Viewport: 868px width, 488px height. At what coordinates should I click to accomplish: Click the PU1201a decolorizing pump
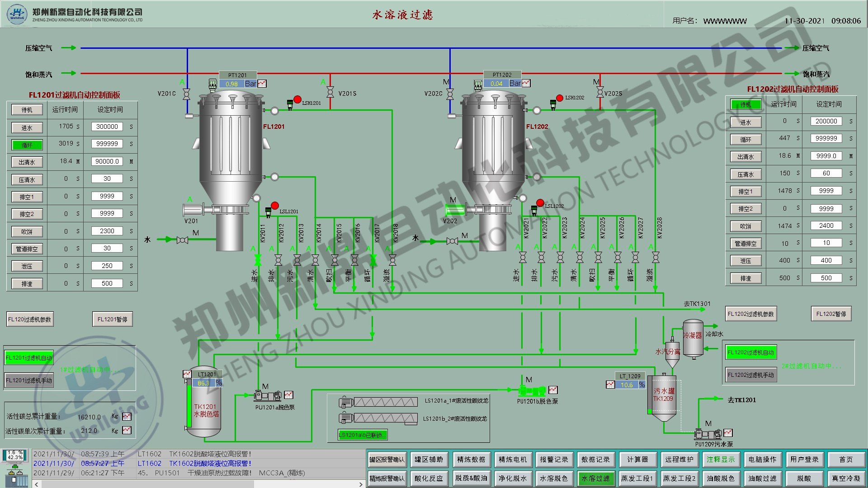tap(268, 396)
